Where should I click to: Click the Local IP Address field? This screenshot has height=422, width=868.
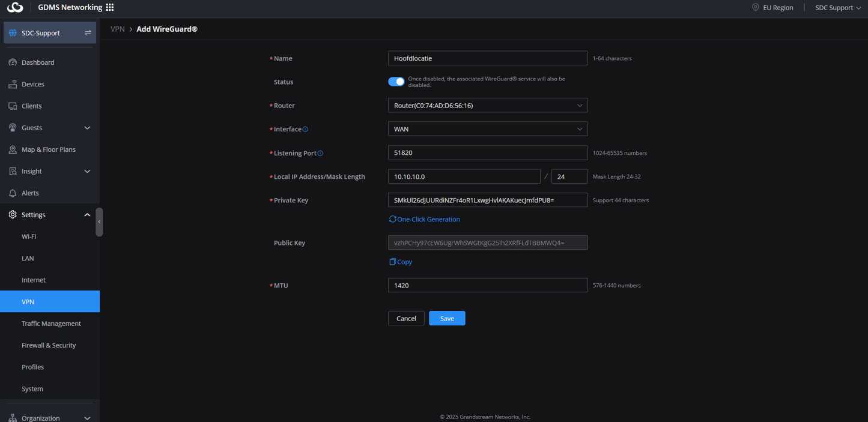[464, 176]
